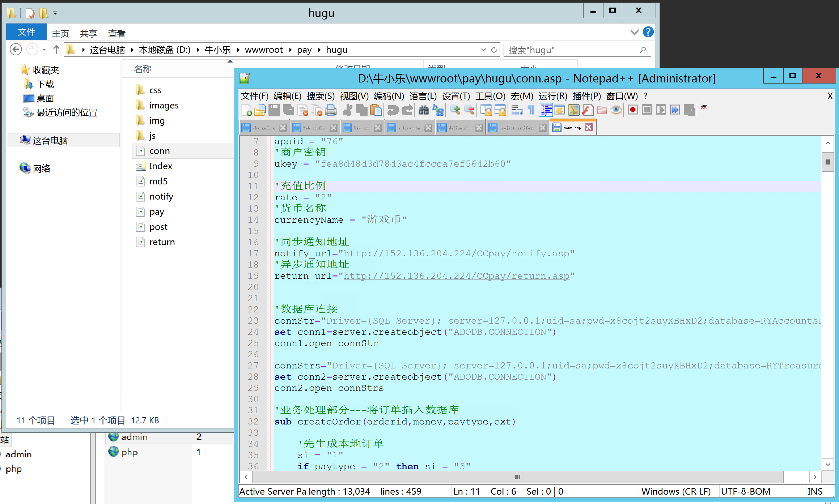This screenshot has width=839, height=504.
Task: Click the Zoom In magnifier icon
Action: pyautogui.click(x=455, y=110)
